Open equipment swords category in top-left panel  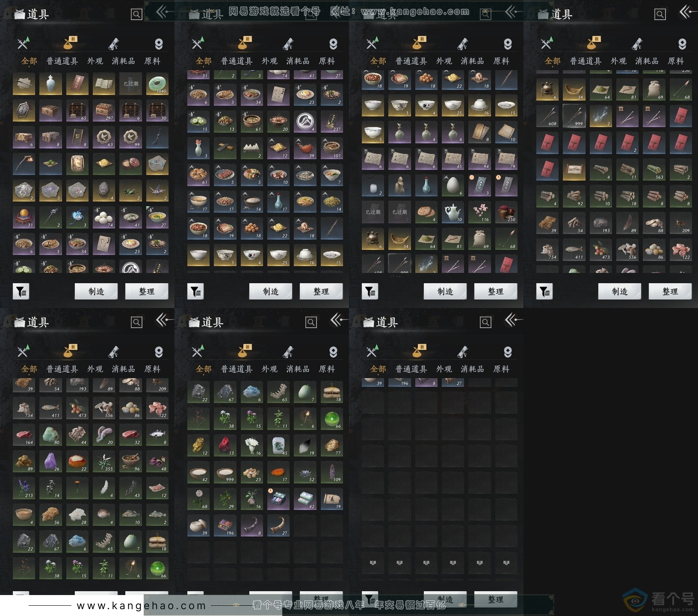click(23, 43)
